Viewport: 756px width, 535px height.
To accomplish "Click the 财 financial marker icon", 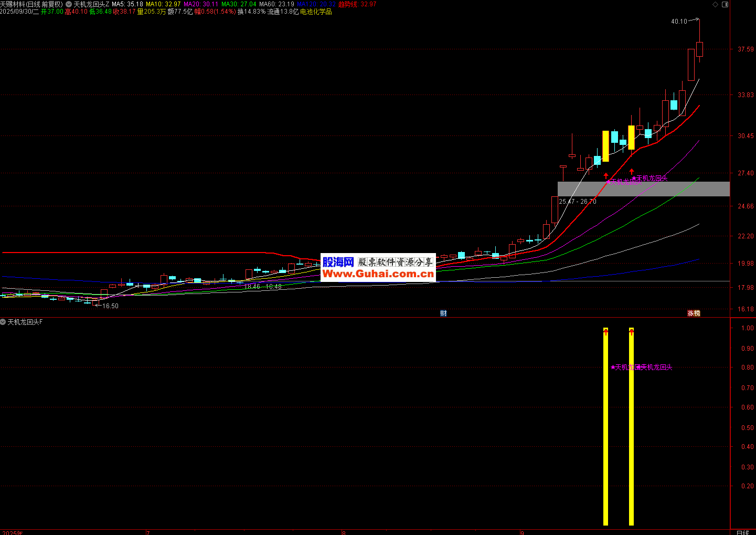I will click(443, 313).
